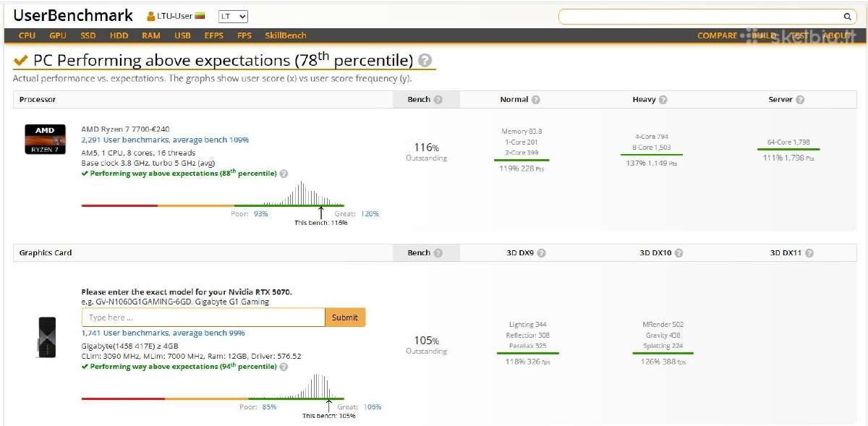Open the HDD menu item
Screen dimensions: 868x426
(x=119, y=35)
